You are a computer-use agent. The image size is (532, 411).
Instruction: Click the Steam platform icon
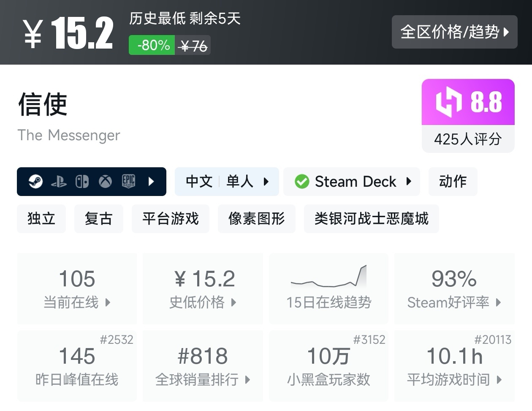point(36,182)
